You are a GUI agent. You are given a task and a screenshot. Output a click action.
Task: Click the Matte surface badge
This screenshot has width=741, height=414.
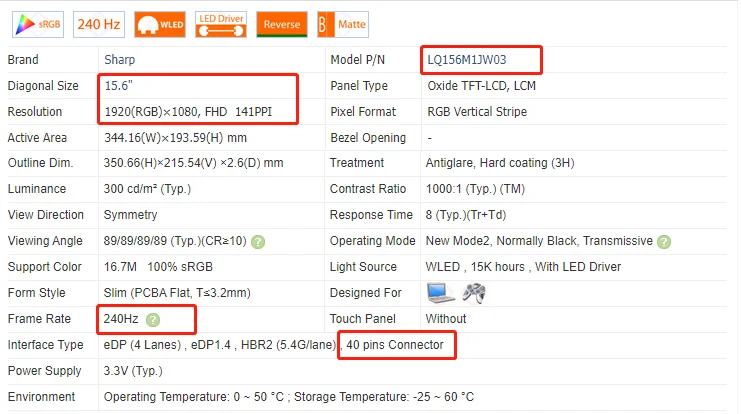click(x=343, y=25)
